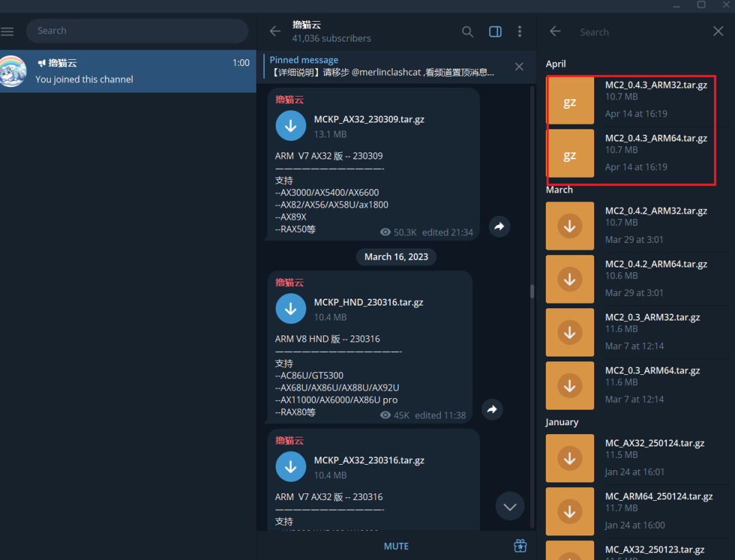Click the MC2_0.4.3_ARM32.tar.gz file name
The height and width of the screenshot is (560, 735).
tap(656, 85)
